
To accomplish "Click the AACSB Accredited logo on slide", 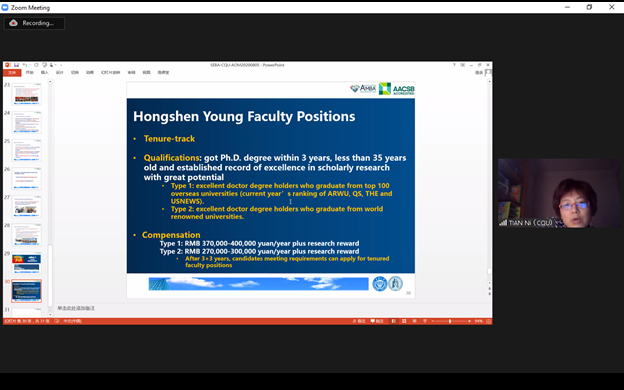I will pos(397,89).
